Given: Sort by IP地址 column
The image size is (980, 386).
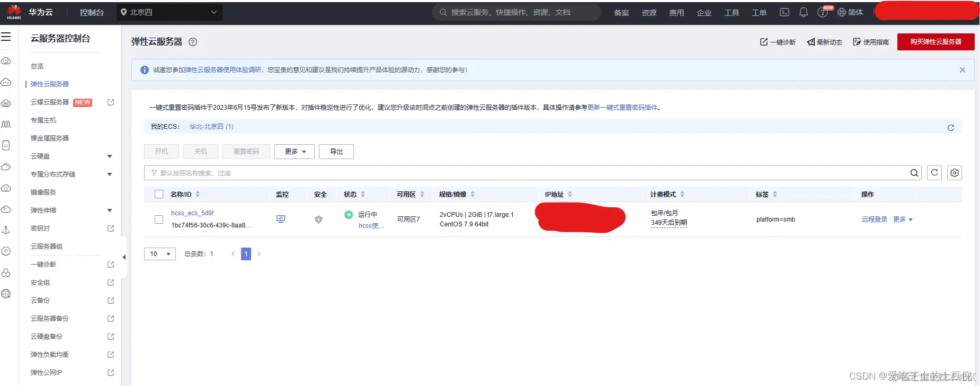Looking at the screenshot, I should (x=570, y=195).
